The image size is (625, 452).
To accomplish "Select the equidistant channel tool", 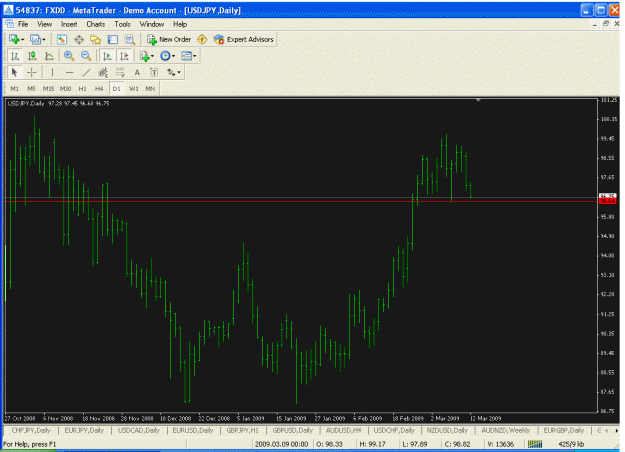I will point(103,73).
